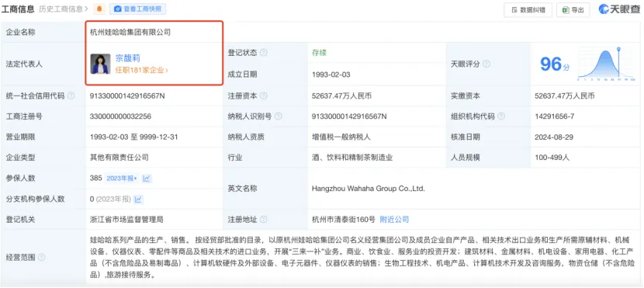Export data with the 导出 button
This screenshot has width=644, height=288.
pyautogui.click(x=573, y=10)
